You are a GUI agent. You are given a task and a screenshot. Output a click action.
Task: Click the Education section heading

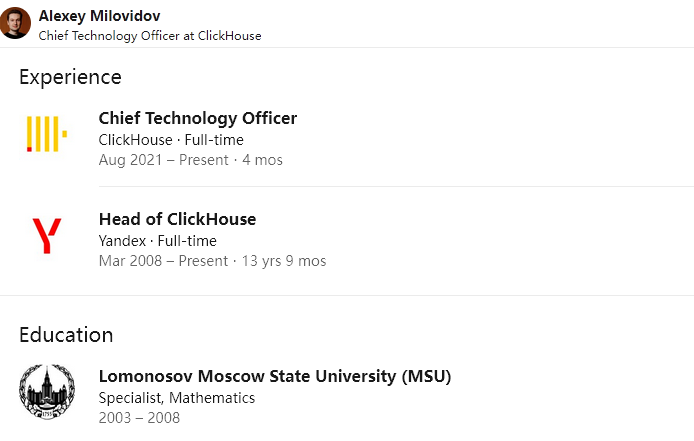[66, 335]
